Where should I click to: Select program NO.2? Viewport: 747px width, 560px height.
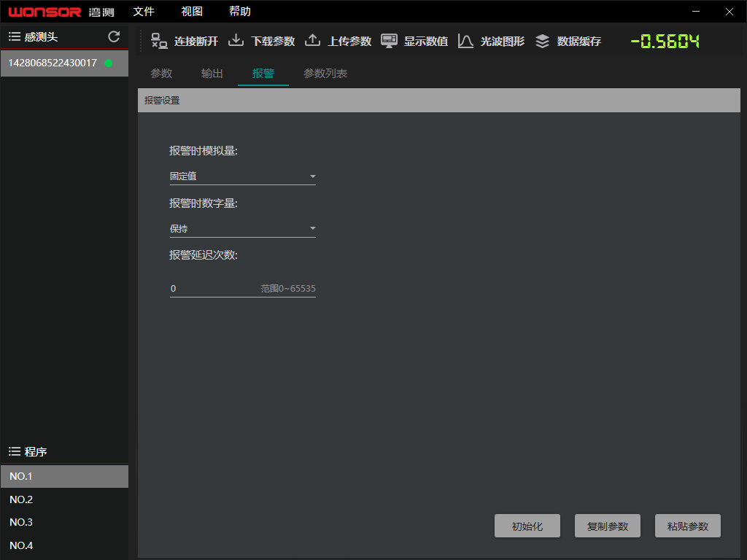coord(64,499)
